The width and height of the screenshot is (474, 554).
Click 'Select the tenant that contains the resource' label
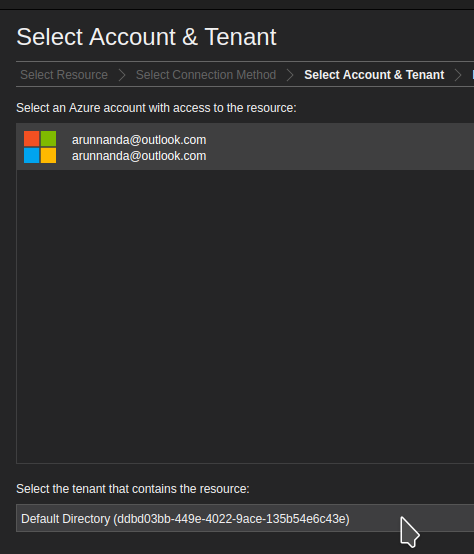click(133, 489)
